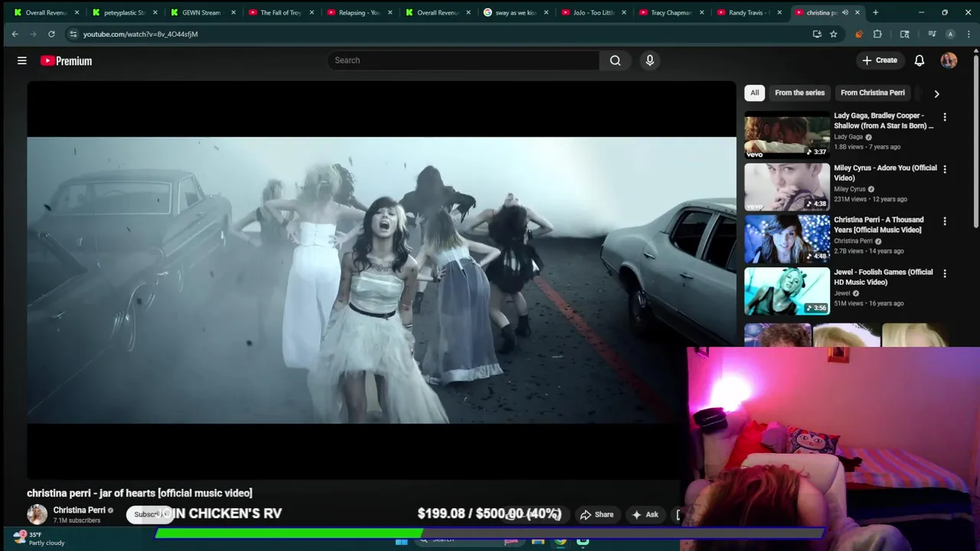Go back with browser back arrow

pyautogui.click(x=15, y=34)
